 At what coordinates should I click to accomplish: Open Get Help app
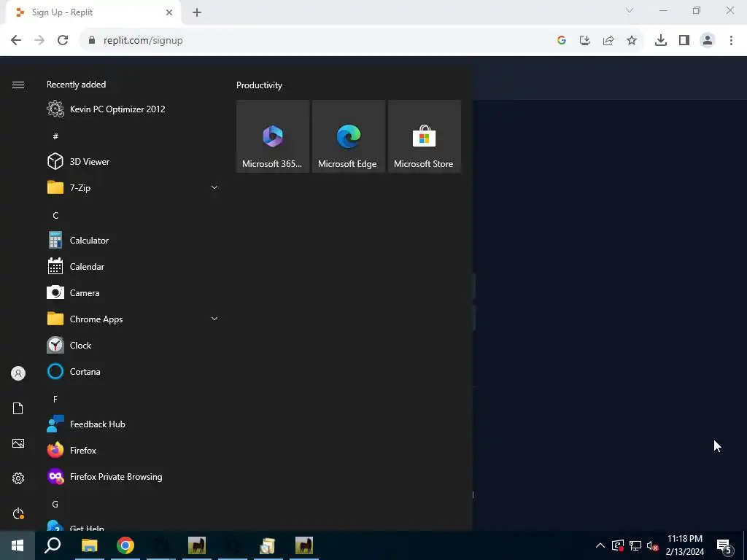point(131,526)
